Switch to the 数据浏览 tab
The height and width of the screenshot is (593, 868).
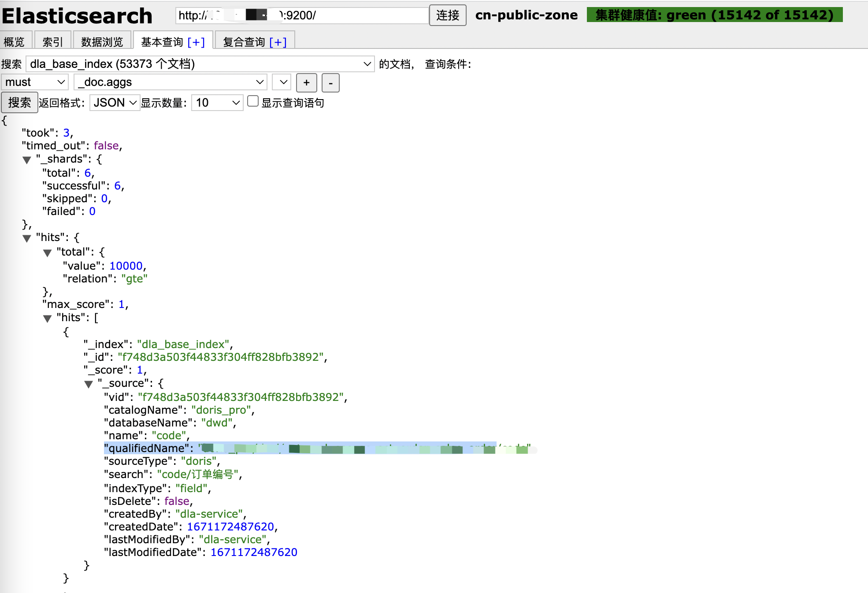pos(102,42)
